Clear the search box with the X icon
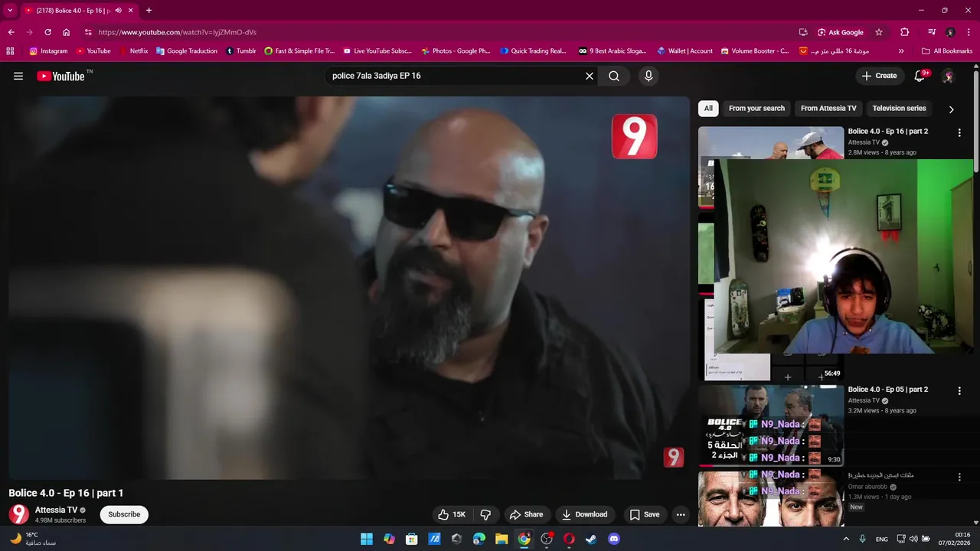This screenshot has height=551, width=980. [x=590, y=76]
